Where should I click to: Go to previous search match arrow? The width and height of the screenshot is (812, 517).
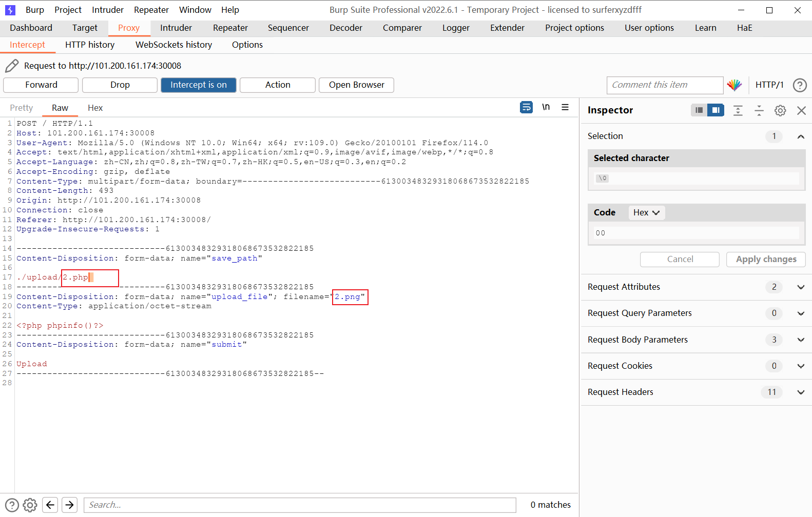[50, 505]
